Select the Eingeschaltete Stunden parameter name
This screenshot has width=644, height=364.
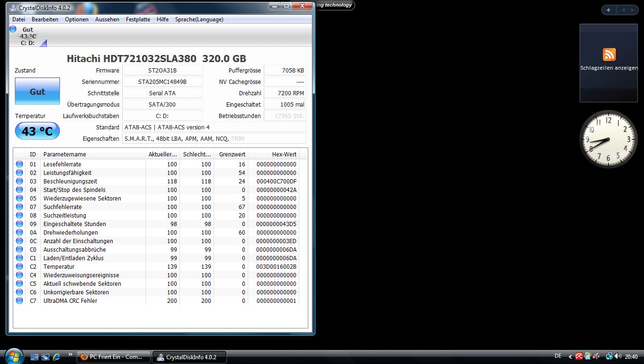(x=74, y=224)
